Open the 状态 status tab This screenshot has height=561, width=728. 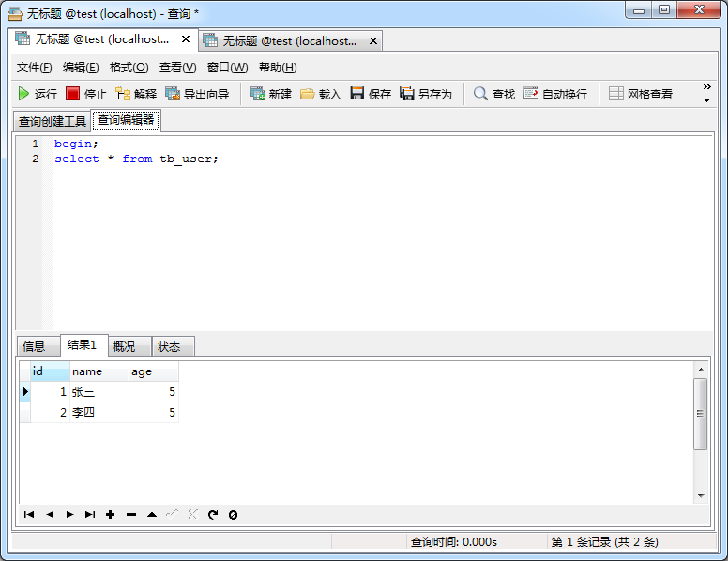click(173, 346)
